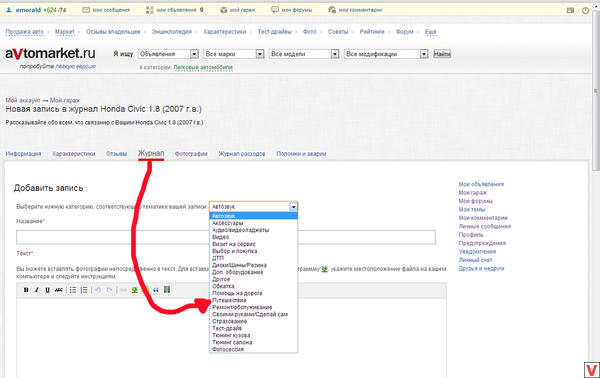Image resolution: width=600 pixels, height=378 pixels.
Task: Open Профиль in the right sidebar
Action: pyautogui.click(x=471, y=235)
